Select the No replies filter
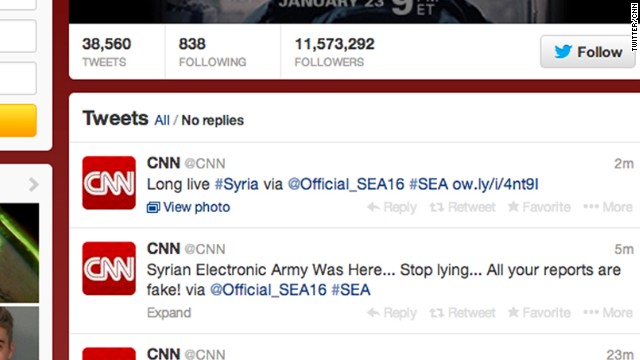Image resolution: width=640 pixels, height=360 pixels. pos(213,120)
